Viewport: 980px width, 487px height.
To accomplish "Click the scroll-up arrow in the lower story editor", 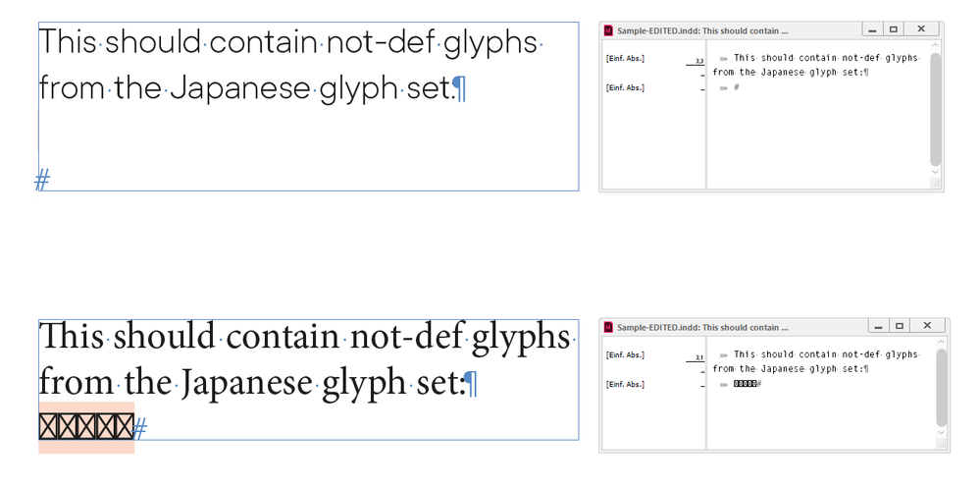I will (941, 343).
